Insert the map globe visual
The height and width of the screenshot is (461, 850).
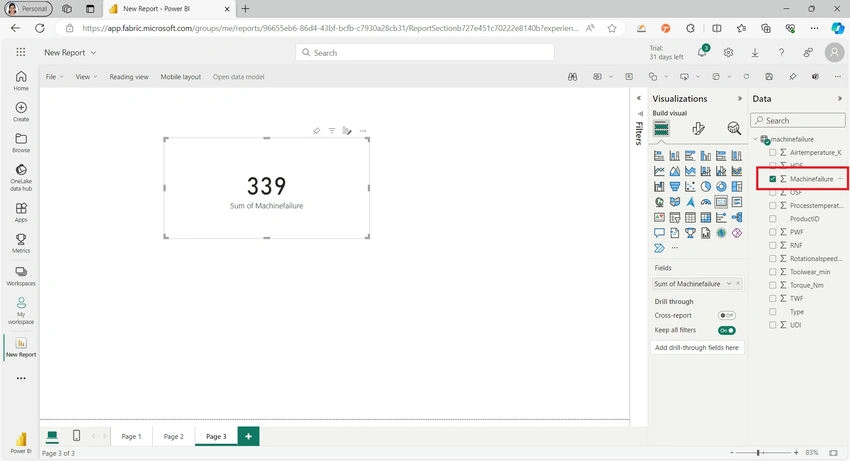click(x=659, y=202)
